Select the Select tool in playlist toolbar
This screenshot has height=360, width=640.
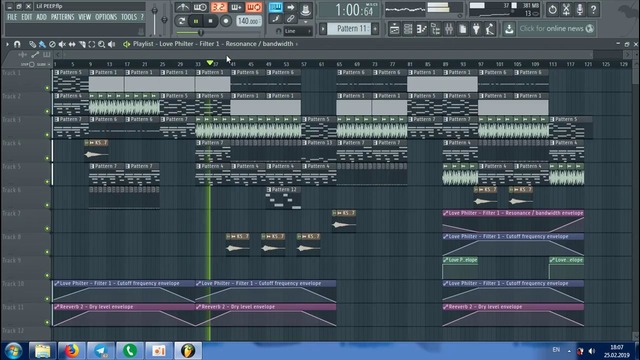[92, 44]
